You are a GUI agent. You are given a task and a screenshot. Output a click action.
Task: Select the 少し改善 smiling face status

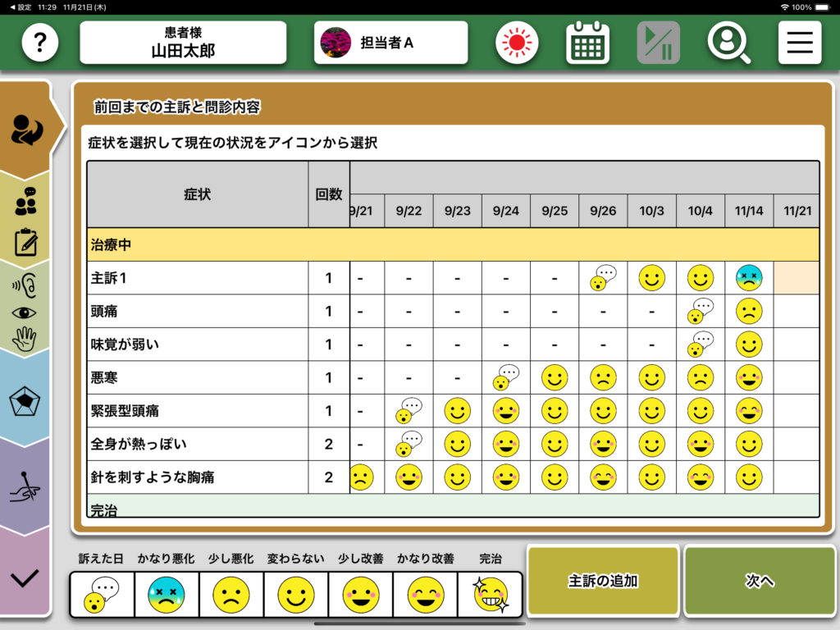360,595
